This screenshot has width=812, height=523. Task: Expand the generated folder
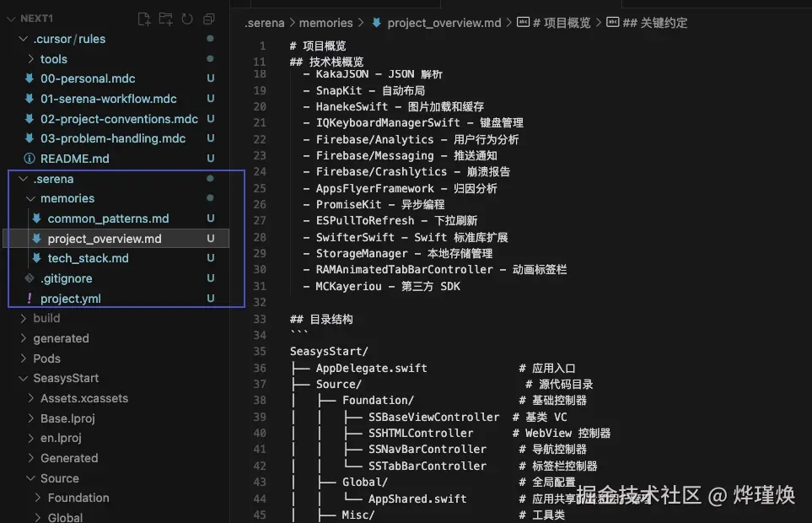coord(23,338)
